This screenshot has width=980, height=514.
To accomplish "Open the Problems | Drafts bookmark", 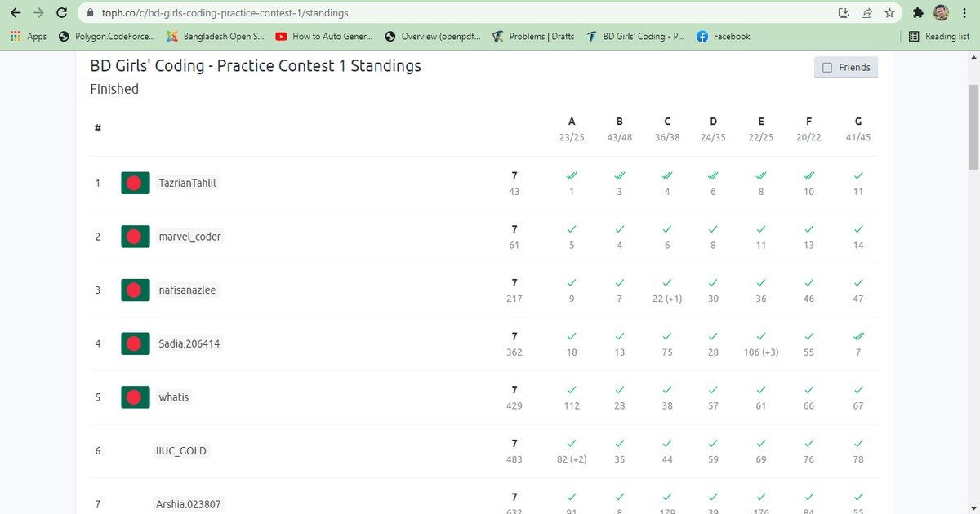I will tap(533, 37).
